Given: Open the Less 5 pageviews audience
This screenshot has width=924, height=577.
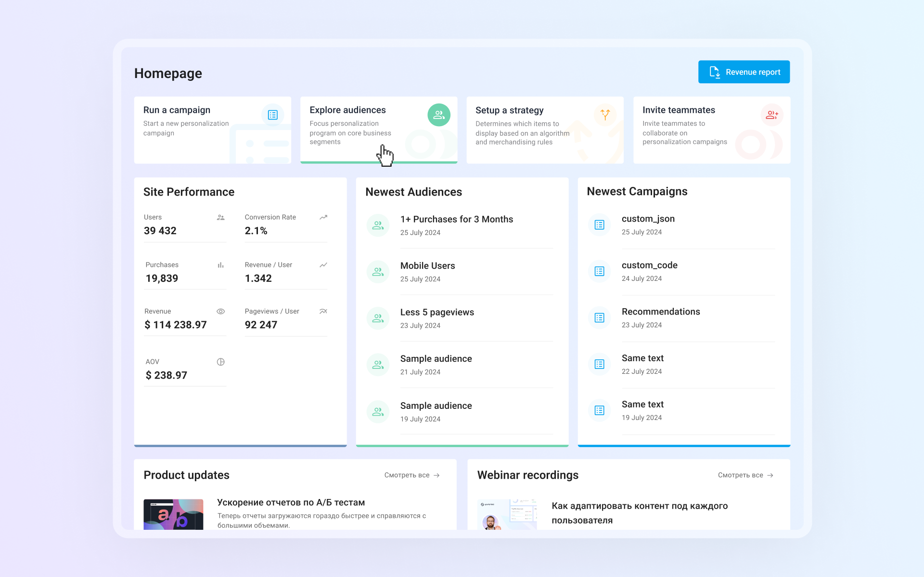Looking at the screenshot, I should click(x=437, y=312).
